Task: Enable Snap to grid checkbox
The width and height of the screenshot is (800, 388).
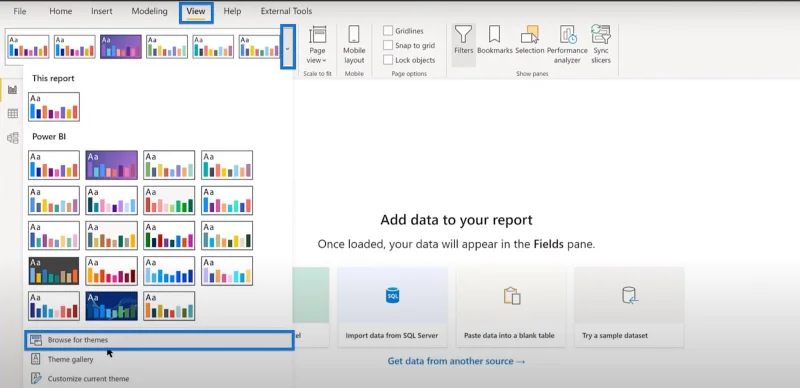Action: click(x=388, y=45)
